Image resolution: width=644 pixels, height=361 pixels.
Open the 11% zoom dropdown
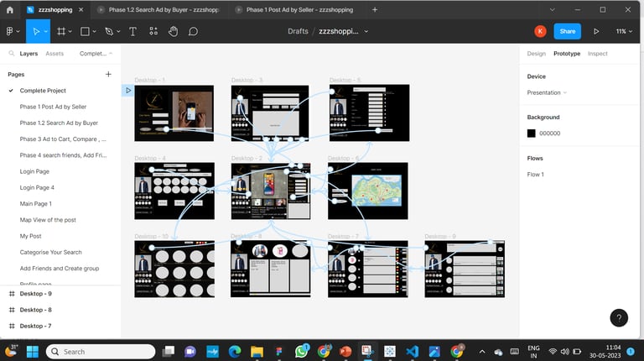coord(625,31)
